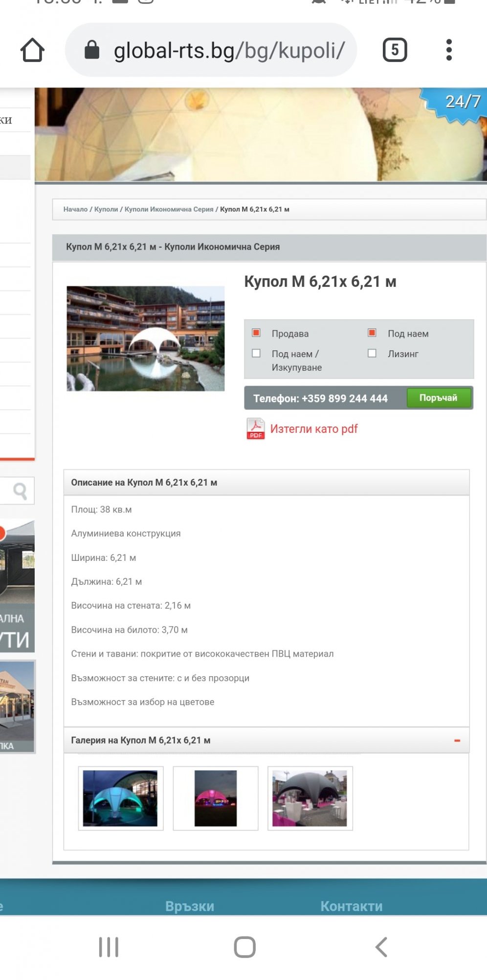Open Куполи Икономична Серия breadcrumb
The width and height of the screenshot is (487, 980).
click(169, 210)
